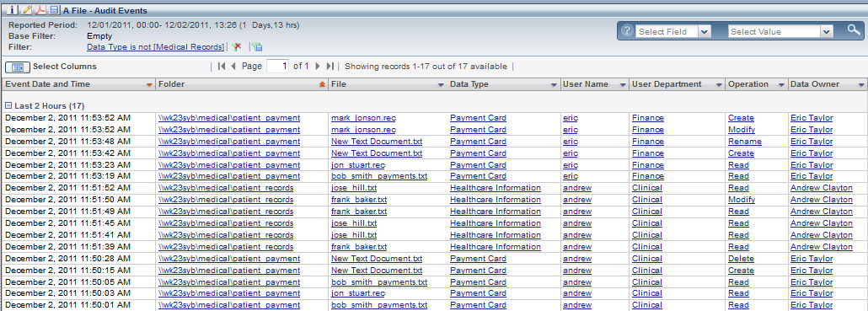Image resolution: width=868 pixels, height=311 pixels.
Task: Open the Select Field dropdown
Action: 705,31
